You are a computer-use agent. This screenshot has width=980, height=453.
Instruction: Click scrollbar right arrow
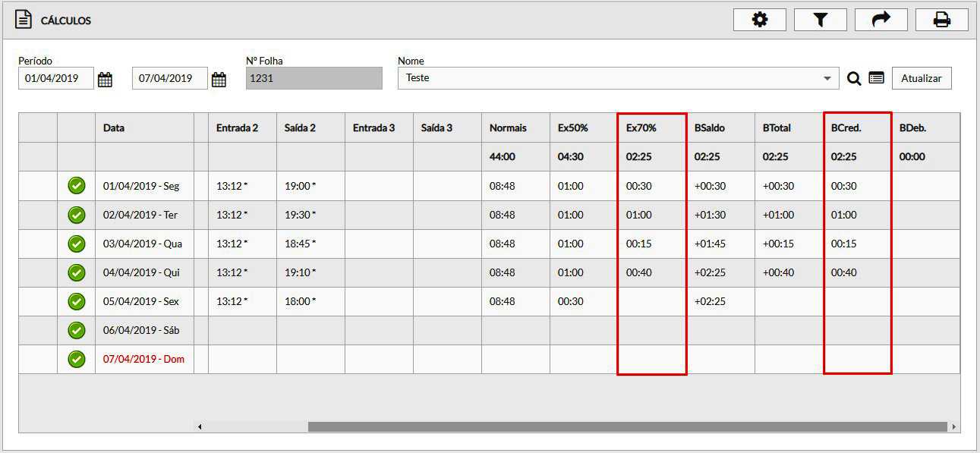953,426
